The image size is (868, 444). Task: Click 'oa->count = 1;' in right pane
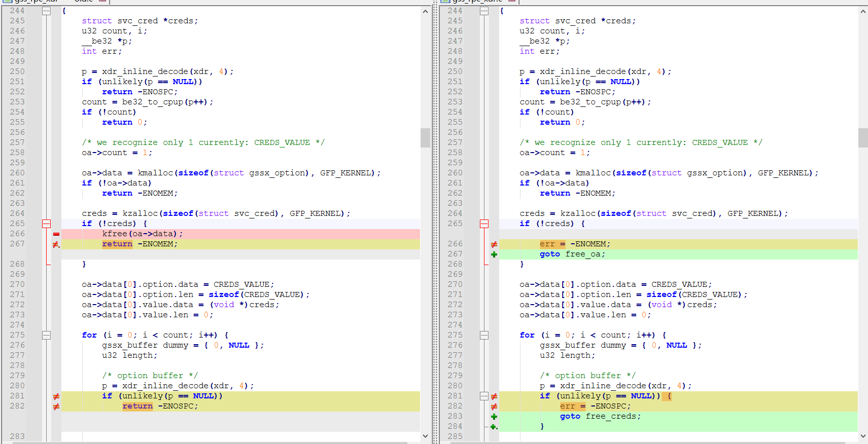(555, 153)
